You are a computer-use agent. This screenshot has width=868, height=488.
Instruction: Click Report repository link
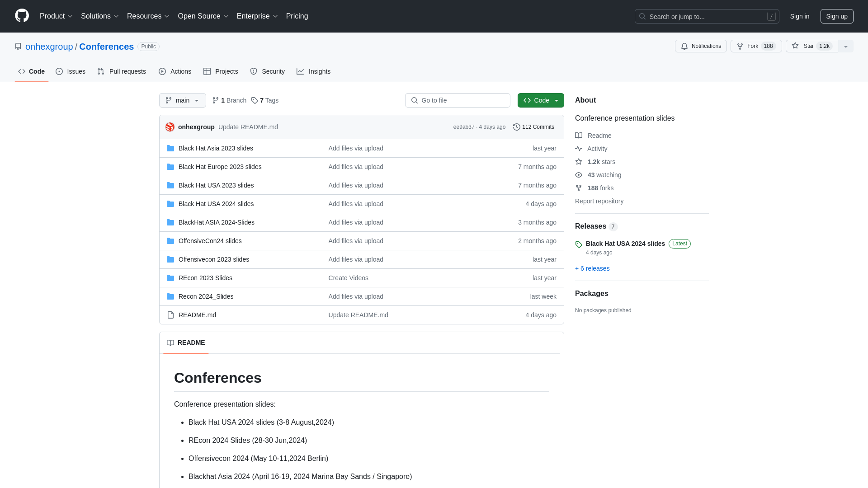click(599, 201)
